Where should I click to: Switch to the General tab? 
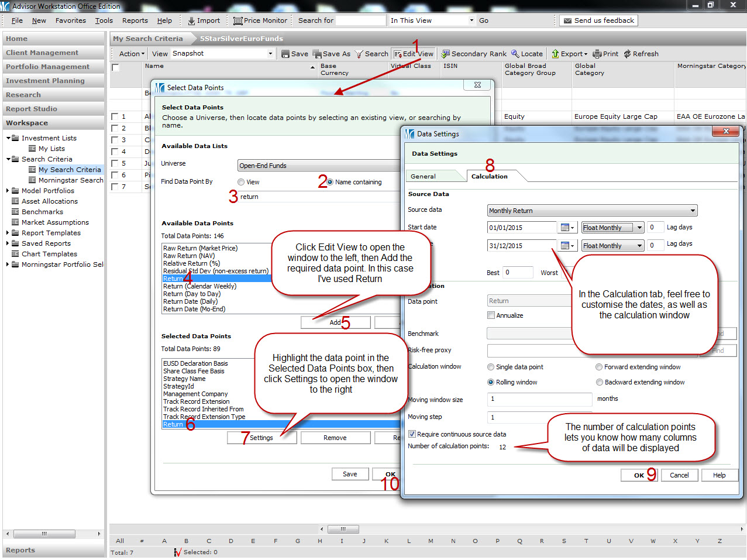tap(423, 176)
